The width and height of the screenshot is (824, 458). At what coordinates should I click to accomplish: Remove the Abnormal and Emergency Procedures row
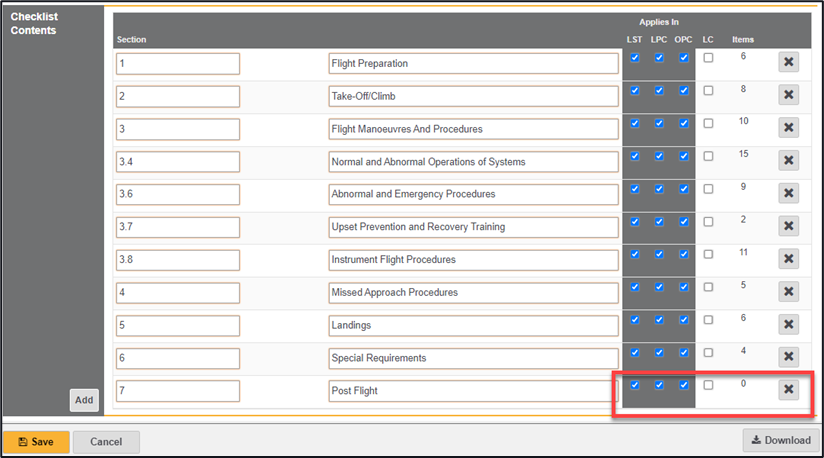[x=788, y=193]
